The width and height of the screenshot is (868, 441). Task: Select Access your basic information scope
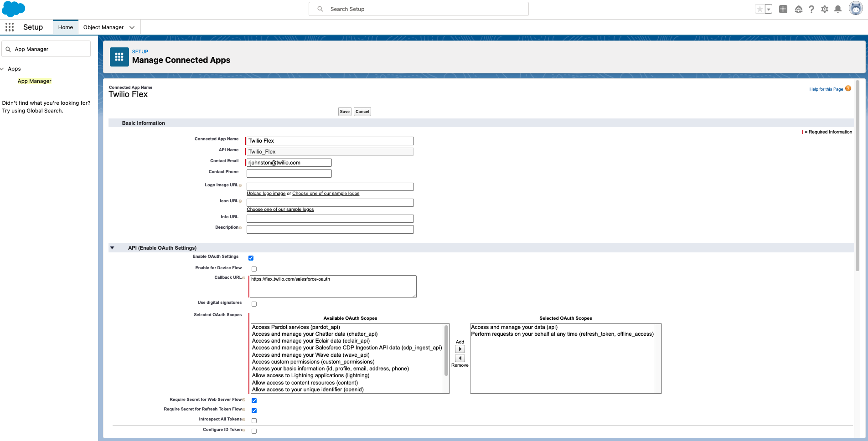(x=331, y=369)
